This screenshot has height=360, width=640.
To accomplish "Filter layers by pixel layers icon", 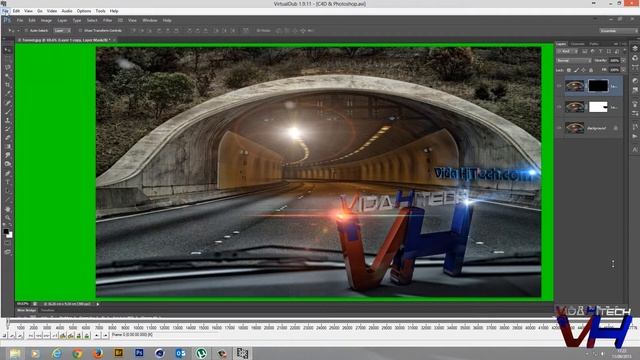I will 584,51.
